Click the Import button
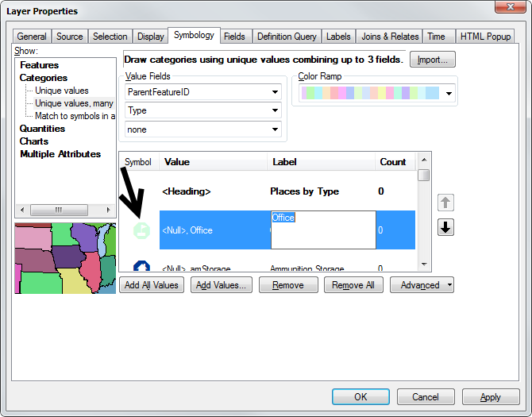The height and width of the screenshot is (417, 532). pos(433,60)
